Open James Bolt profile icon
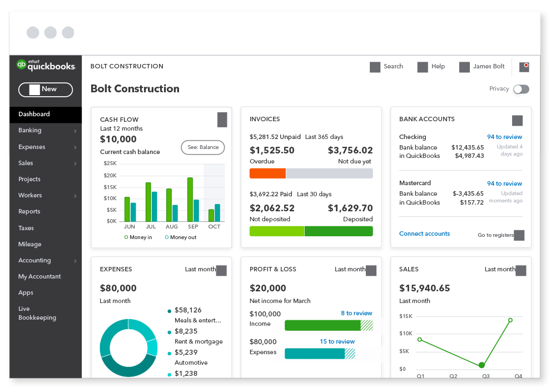This screenshot has height=392, width=556. tap(464, 67)
